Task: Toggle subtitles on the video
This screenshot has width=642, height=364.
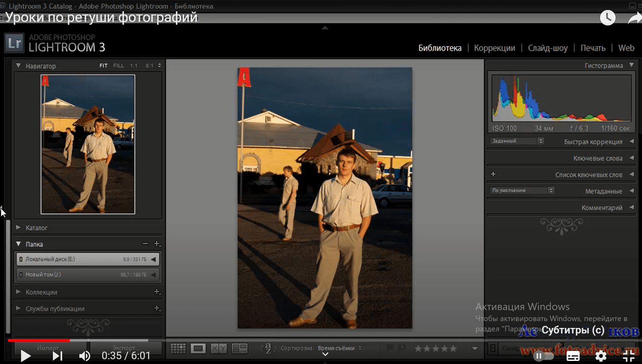Action: pyautogui.click(x=573, y=356)
